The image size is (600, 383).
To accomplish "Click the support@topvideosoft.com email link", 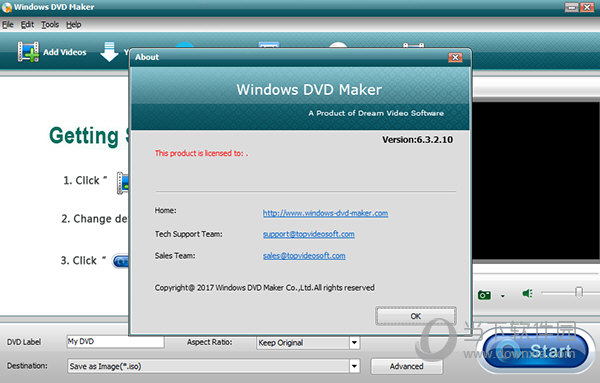I will pos(308,234).
